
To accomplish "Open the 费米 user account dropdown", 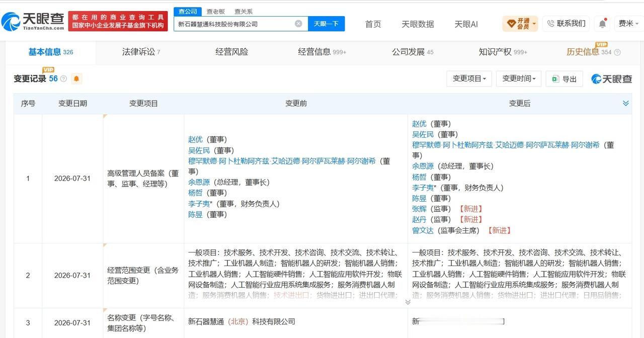I will coord(629,24).
